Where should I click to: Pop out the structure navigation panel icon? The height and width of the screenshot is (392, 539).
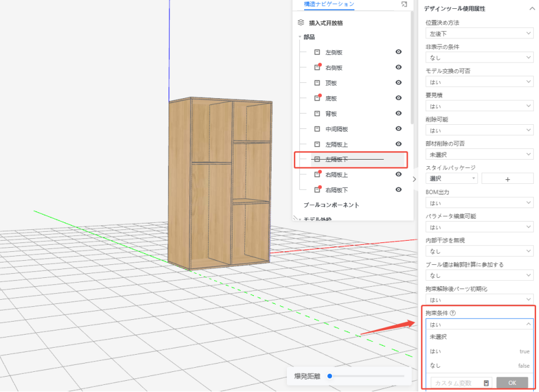[x=404, y=4]
